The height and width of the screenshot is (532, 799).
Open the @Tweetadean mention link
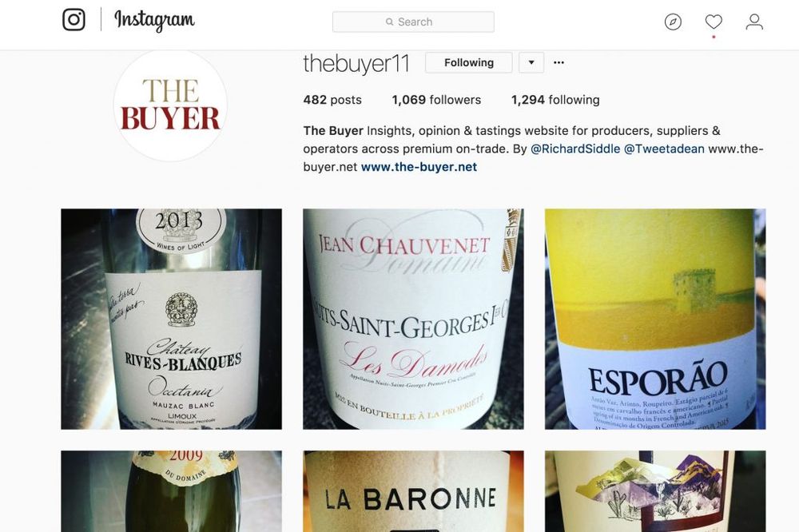pyautogui.click(x=664, y=149)
